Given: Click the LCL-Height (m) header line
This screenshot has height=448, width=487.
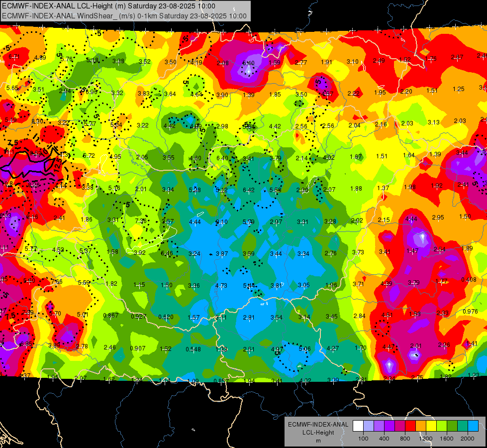Looking at the screenshot, I should click(108, 6).
